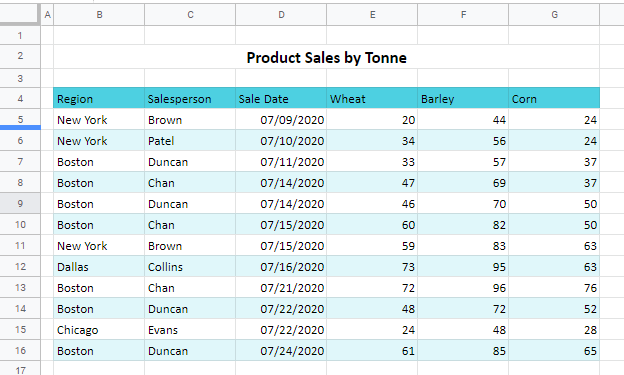624x375 pixels.
Task: Select Corn value 65 in row 16
Action: coord(554,350)
